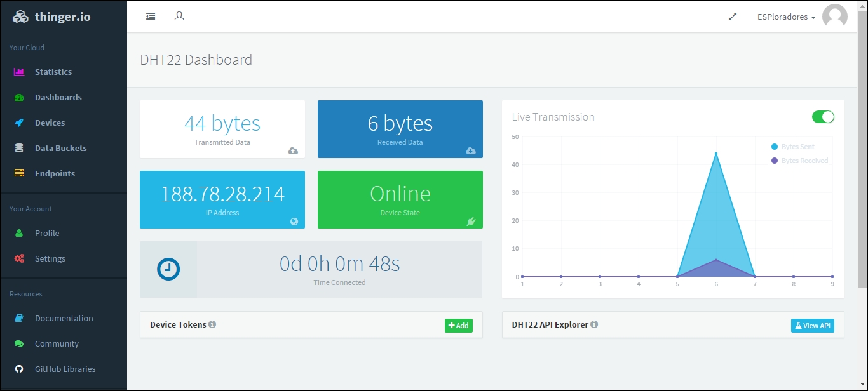Click the user avatar picture
This screenshot has height=391, width=868.
tap(835, 17)
